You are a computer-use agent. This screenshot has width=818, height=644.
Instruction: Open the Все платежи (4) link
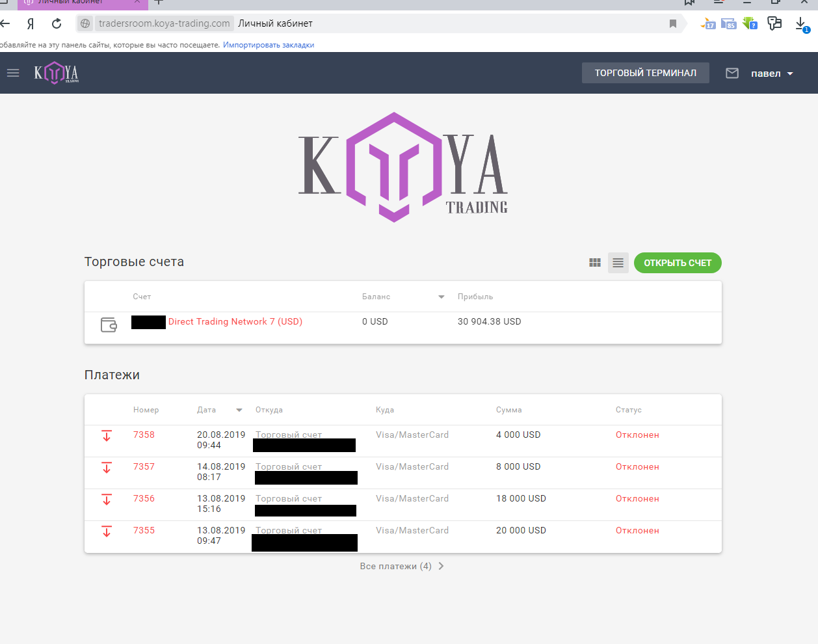point(395,566)
